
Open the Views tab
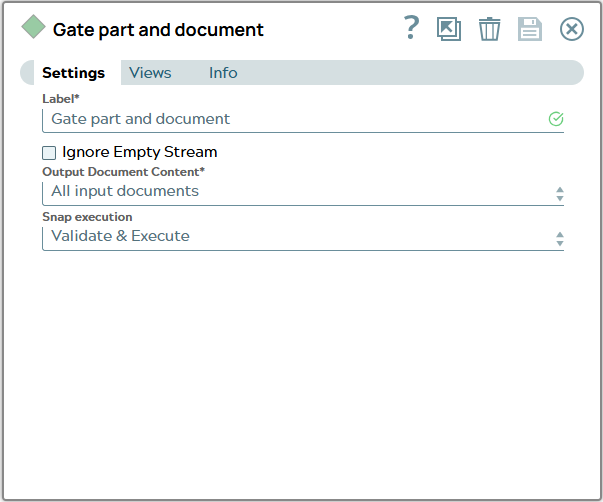point(150,73)
